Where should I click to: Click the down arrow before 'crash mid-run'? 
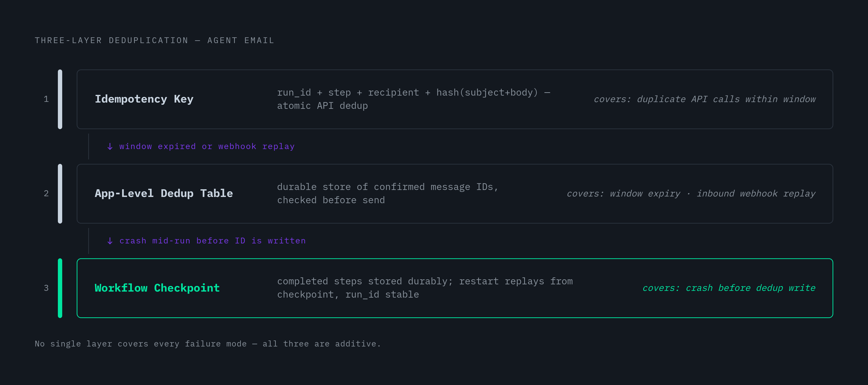coord(110,241)
